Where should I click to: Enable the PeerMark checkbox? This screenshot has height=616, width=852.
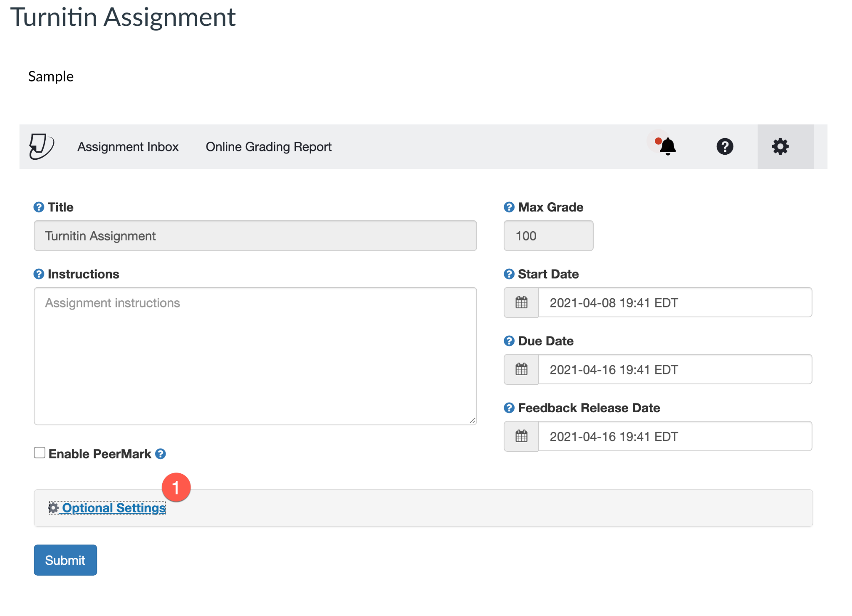pyautogui.click(x=40, y=453)
